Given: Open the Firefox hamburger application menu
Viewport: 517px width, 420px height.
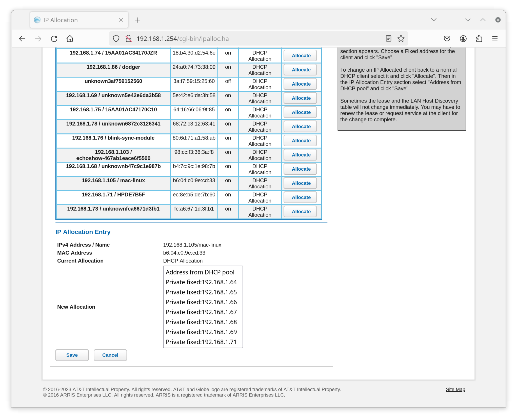Looking at the screenshot, I should (495, 38).
